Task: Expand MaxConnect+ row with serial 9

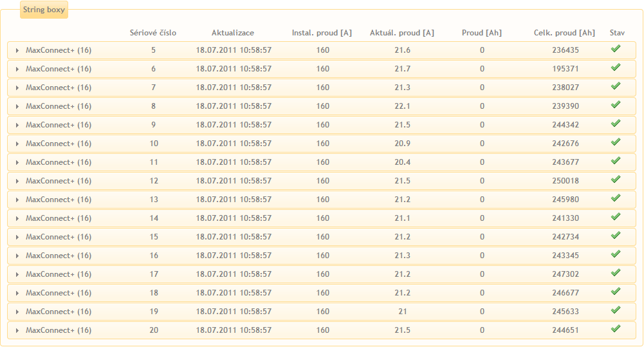Action: click(17, 125)
